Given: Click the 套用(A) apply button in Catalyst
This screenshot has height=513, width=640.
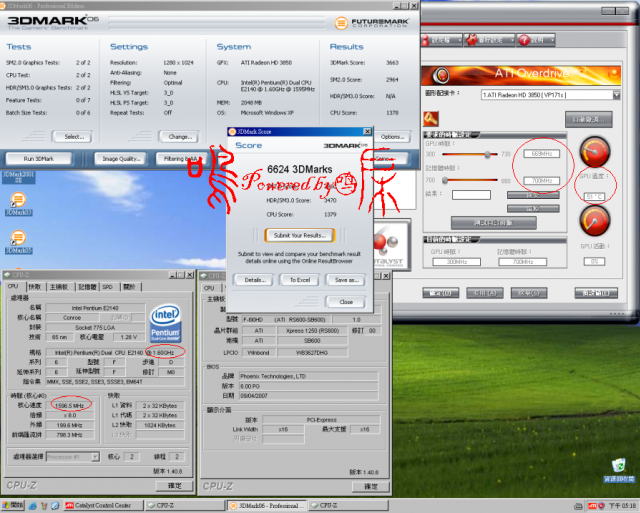Looking at the screenshot, I should pyautogui.click(x=484, y=293).
